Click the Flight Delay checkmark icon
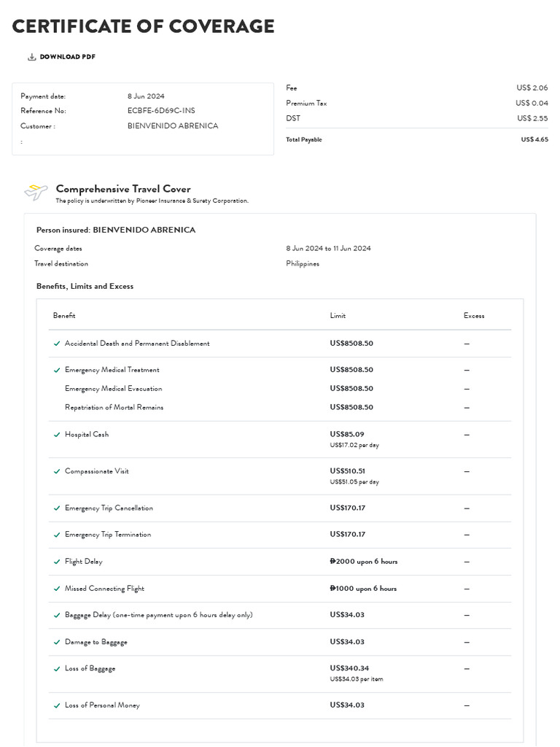The image size is (560, 747). (x=57, y=562)
